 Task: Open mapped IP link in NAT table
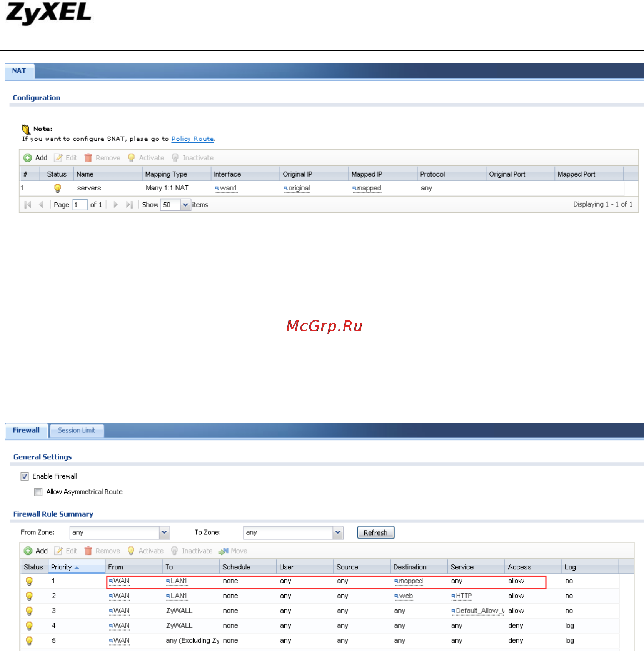pyautogui.click(x=367, y=188)
